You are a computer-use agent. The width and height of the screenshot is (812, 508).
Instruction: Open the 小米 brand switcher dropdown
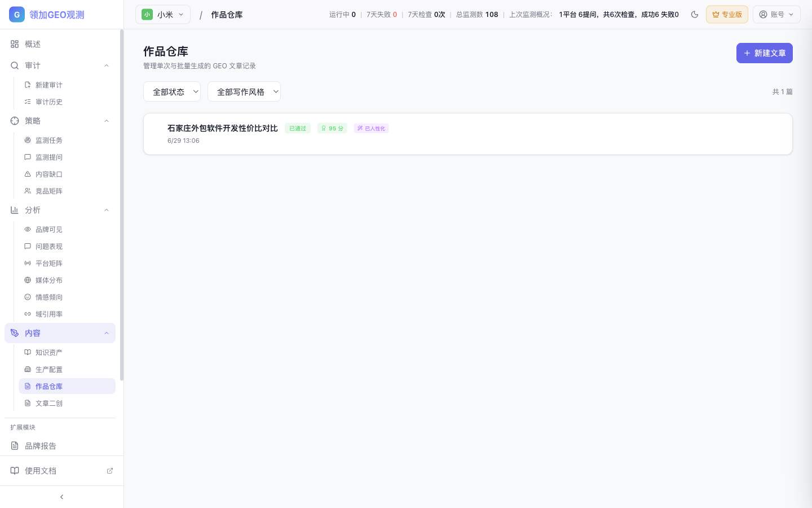pos(163,15)
